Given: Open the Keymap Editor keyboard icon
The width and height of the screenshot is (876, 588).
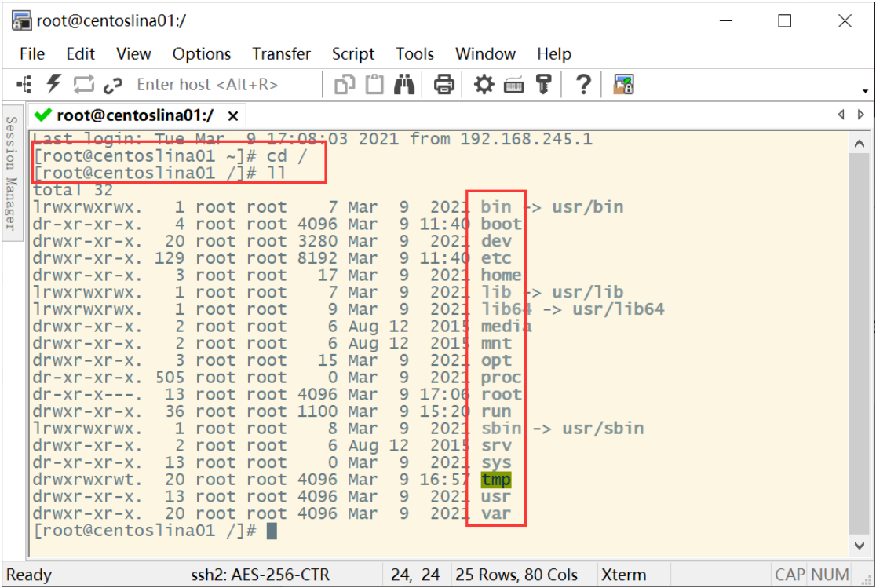Looking at the screenshot, I should click(514, 86).
